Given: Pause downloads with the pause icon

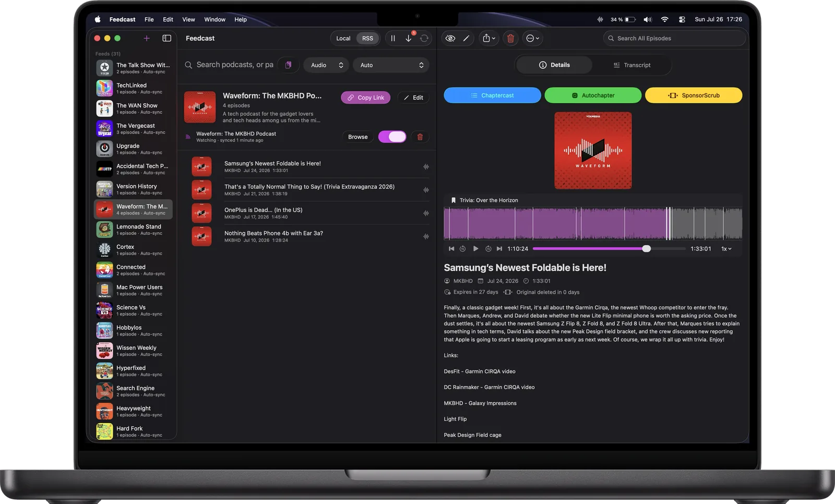Looking at the screenshot, I should coord(393,38).
